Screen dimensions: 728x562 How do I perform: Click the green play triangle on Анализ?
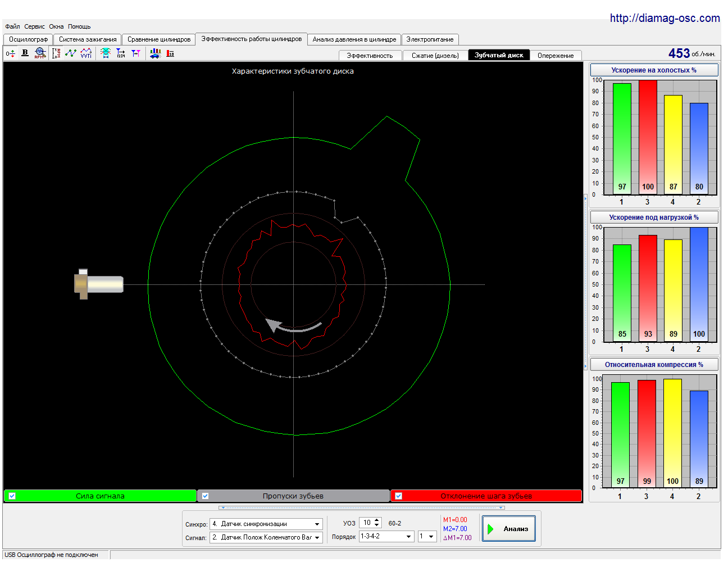click(x=490, y=529)
